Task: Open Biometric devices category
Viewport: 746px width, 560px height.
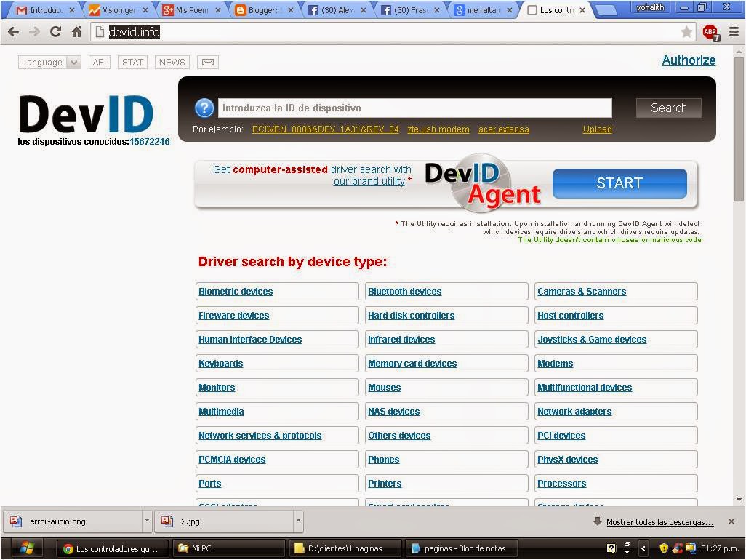Action: 236,291
